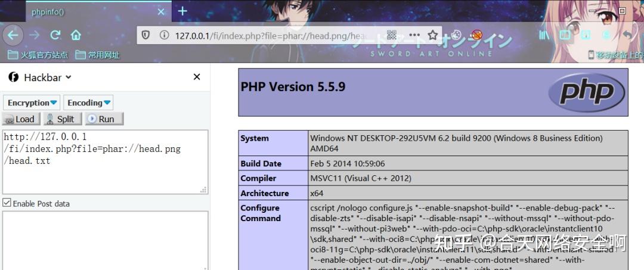Open the Hackbar sidebar switcher chevron
644x270 pixels.
coord(69,77)
